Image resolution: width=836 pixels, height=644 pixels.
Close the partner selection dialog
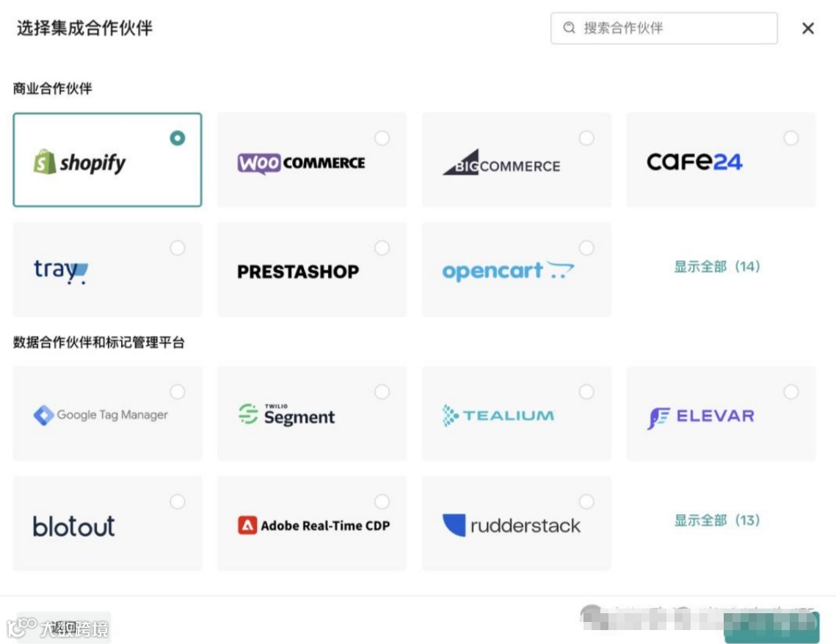(808, 28)
